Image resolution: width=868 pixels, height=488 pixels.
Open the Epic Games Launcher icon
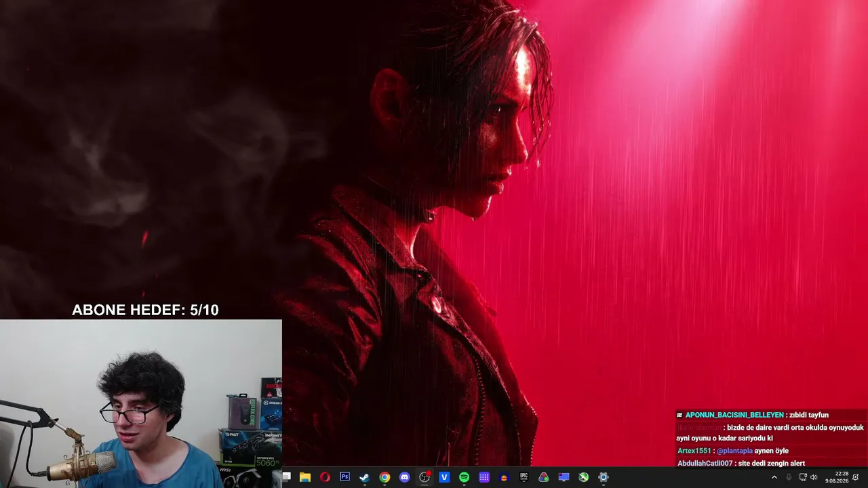pyautogui.click(x=524, y=477)
